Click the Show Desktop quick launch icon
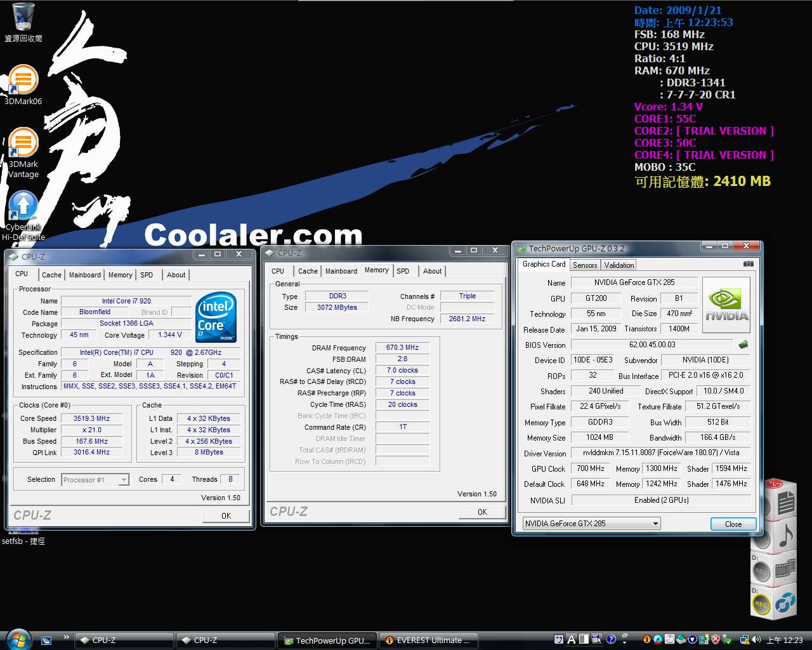Viewport: 812px width, 650px height. 46,640
